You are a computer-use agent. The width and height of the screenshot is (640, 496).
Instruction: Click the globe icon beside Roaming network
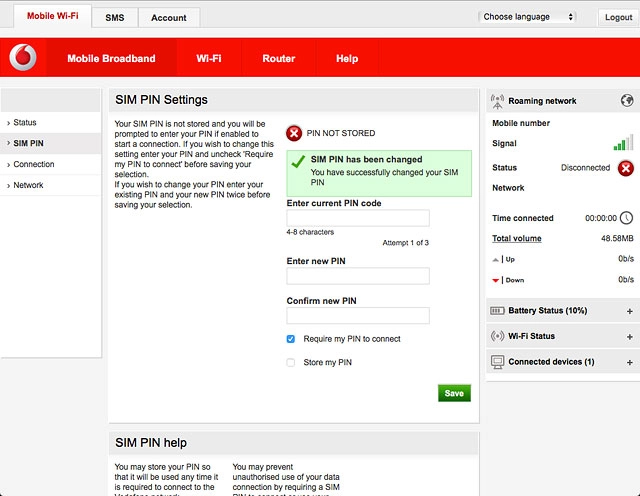coord(627,101)
